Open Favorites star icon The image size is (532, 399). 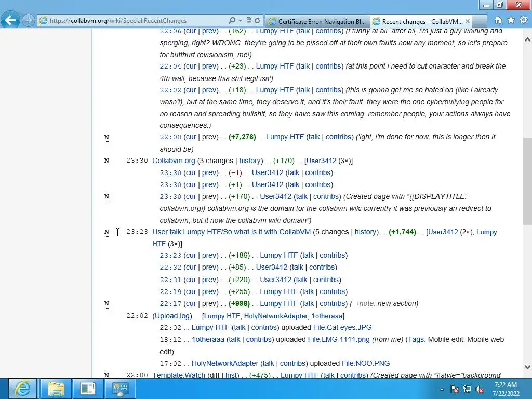pyautogui.click(x=511, y=20)
